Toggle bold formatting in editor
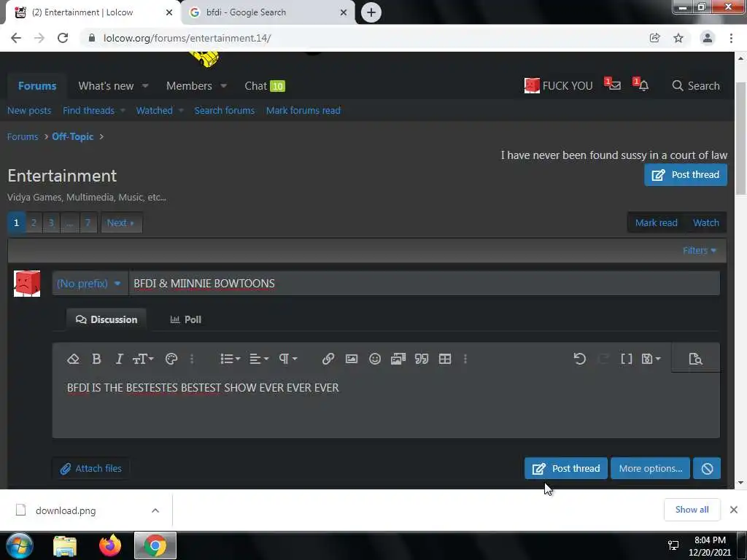747x560 pixels. [x=96, y=359]
